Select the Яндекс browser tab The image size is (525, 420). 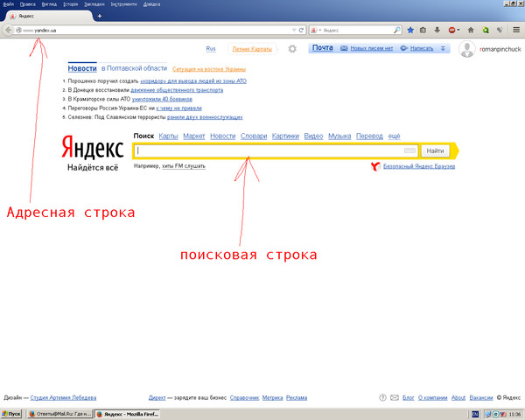[x=50, y=16]
